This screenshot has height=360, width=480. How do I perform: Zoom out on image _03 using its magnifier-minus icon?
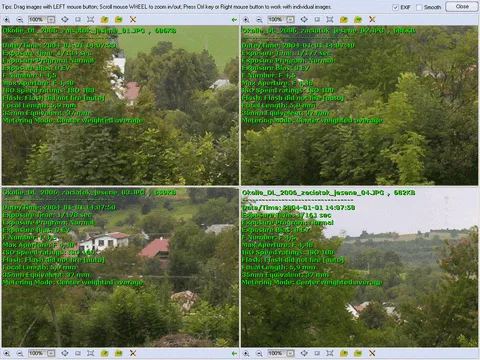point(20,353)
